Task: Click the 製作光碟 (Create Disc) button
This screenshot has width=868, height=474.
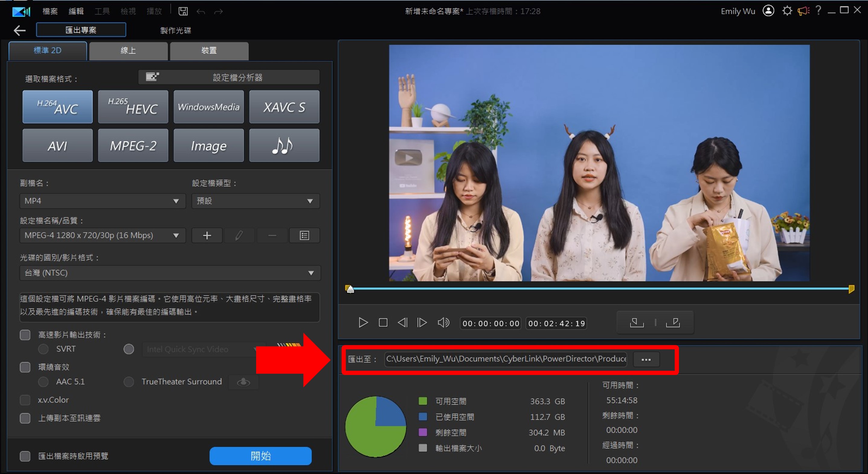Action: click(x=175, y=30)
